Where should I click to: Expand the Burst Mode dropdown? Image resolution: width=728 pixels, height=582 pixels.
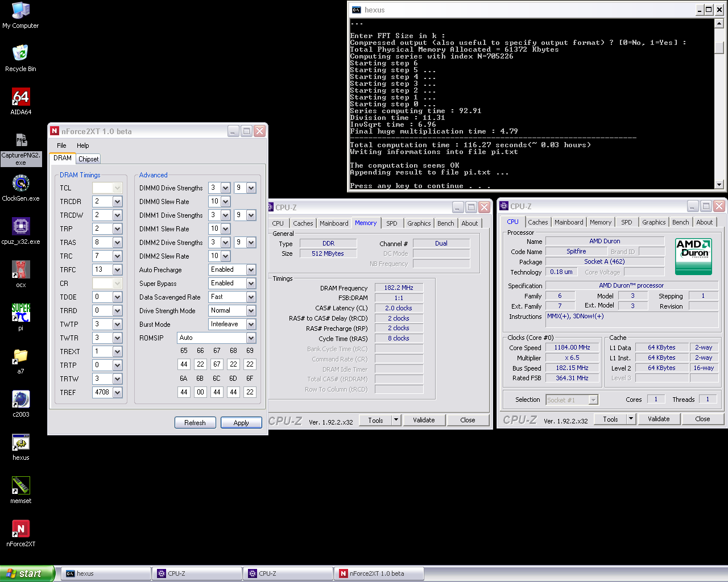(251, 324)
